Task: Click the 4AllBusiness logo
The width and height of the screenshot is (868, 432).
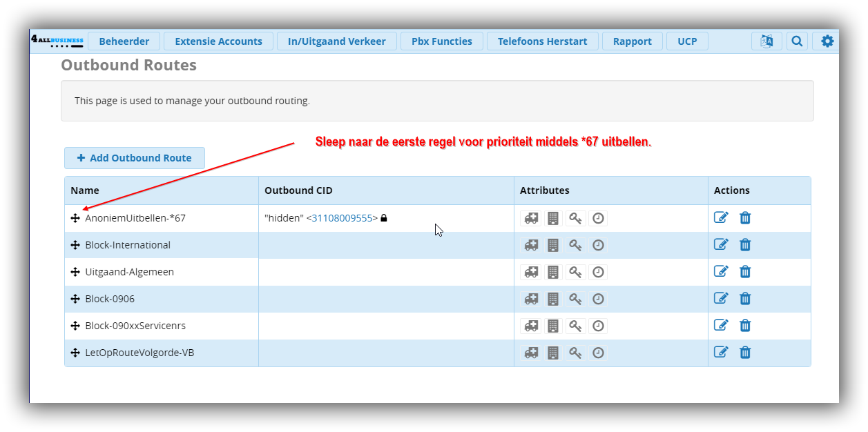Action: (57, 41)
